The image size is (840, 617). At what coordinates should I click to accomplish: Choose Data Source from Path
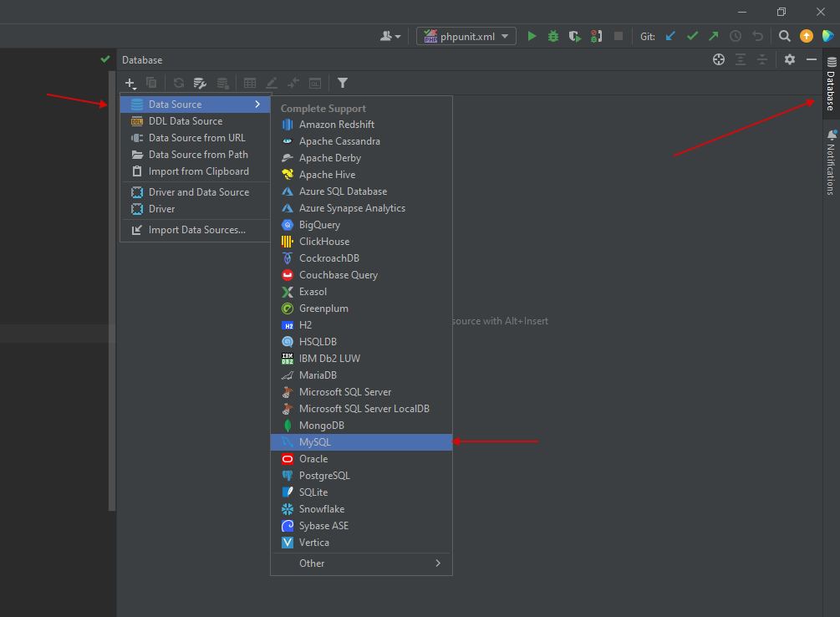196,155
